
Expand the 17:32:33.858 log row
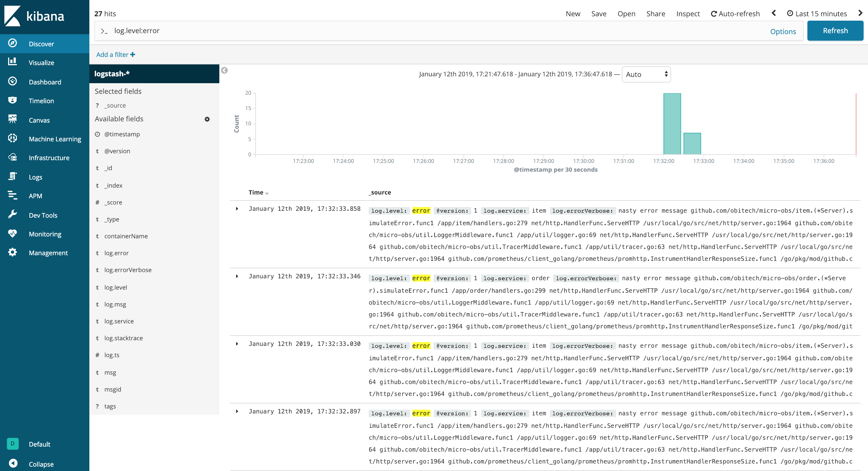click(x=237, y=209)
